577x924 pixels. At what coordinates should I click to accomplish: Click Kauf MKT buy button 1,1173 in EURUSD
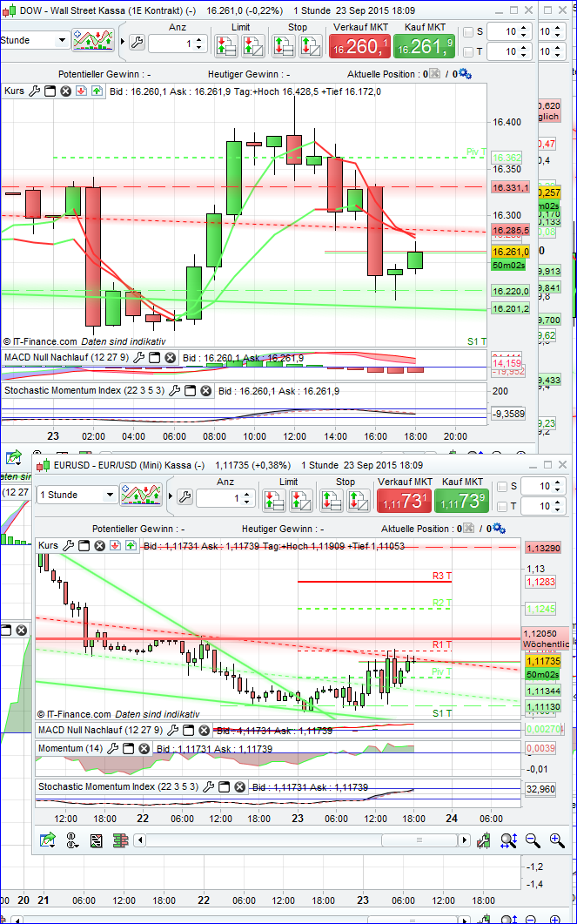point(462,500)
